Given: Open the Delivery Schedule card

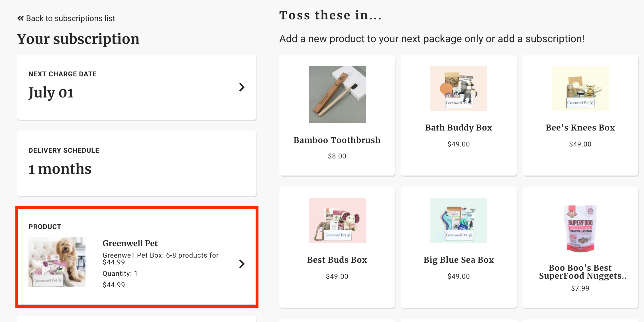Looking at the screenshot, I should (137, 164).
